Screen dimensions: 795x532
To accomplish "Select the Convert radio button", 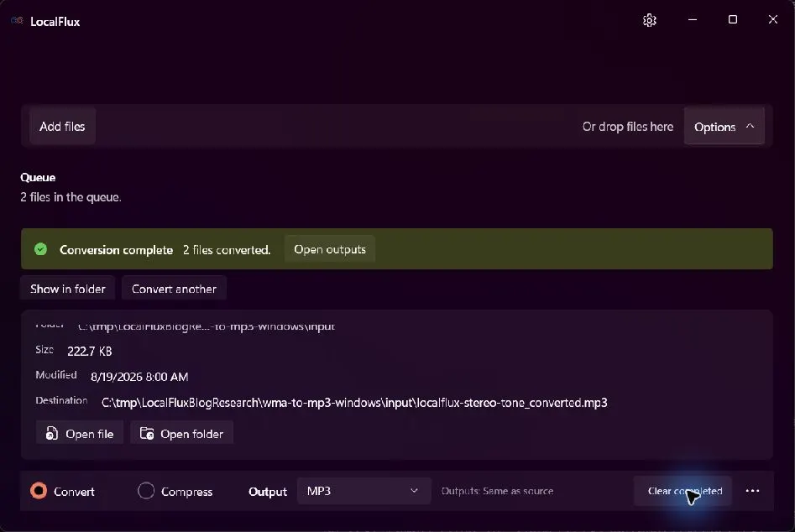I will 39,490.
